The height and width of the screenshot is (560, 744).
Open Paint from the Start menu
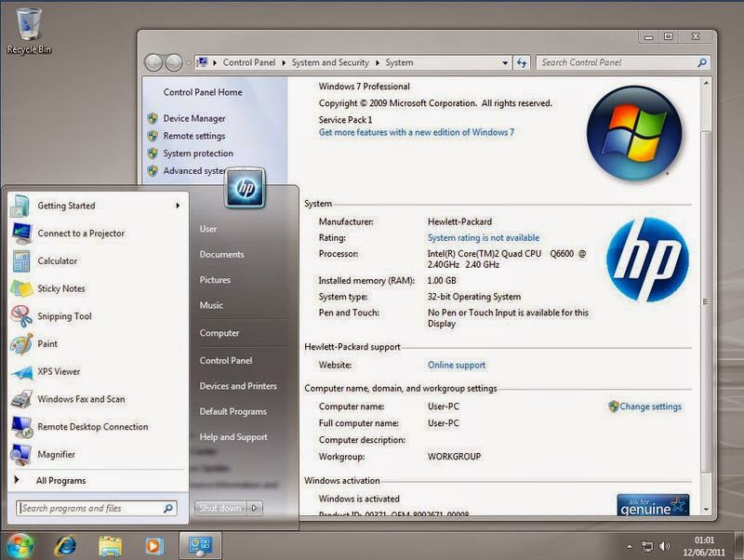[46, 344]
